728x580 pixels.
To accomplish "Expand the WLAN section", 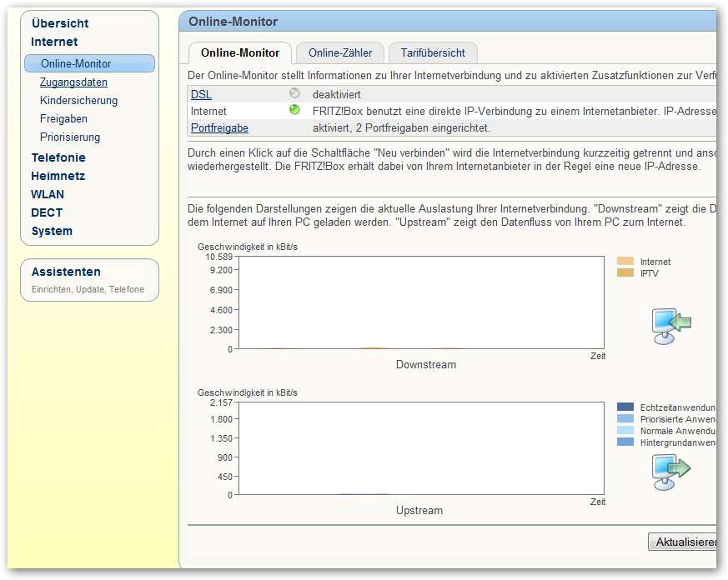I will 48,194.
